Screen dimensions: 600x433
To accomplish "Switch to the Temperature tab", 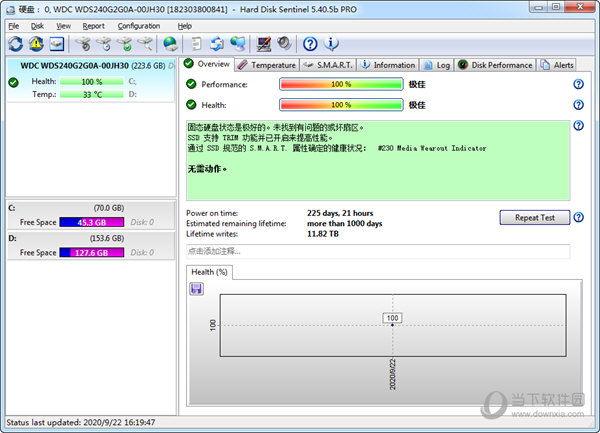I will tap(267, 65).
